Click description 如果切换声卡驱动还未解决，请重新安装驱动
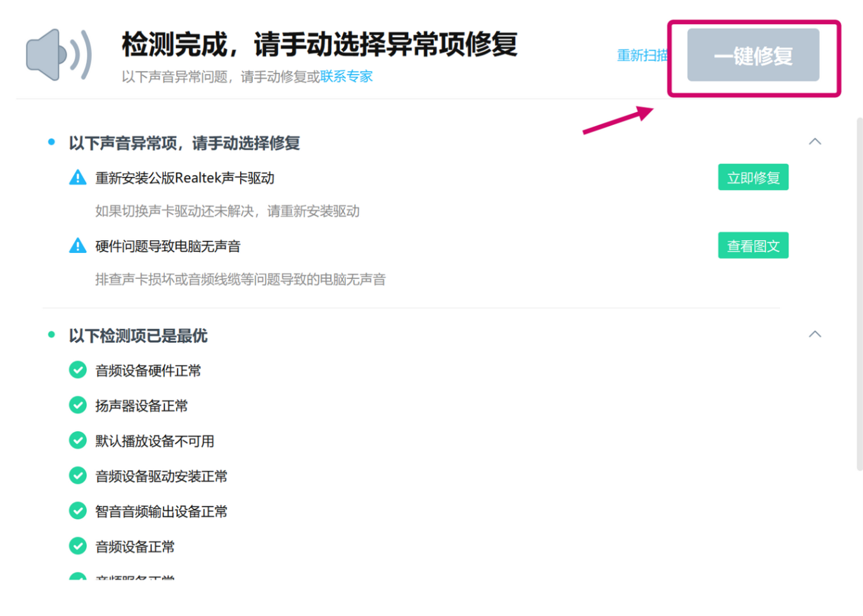This screenshot has width=863, height=616. coord(227,211)
